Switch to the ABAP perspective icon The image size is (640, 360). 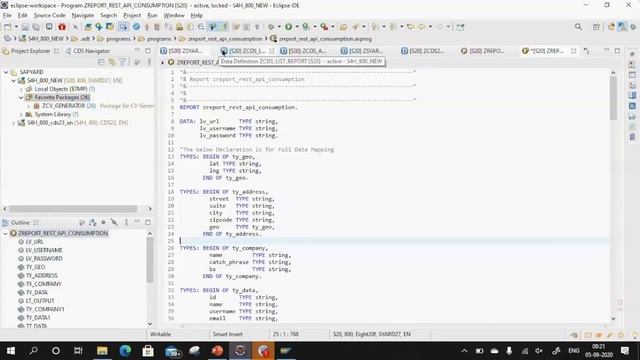(x=622, y=27)
